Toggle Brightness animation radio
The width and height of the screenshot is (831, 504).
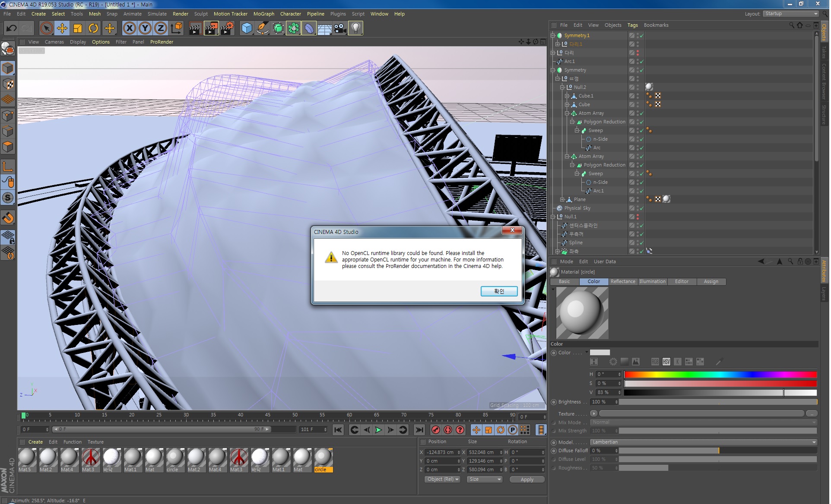click(x=554, y=402)
